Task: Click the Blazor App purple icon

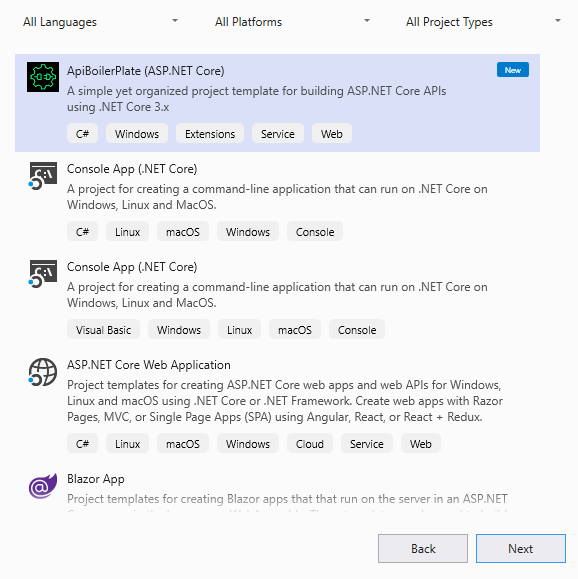Action: point(43,486)
